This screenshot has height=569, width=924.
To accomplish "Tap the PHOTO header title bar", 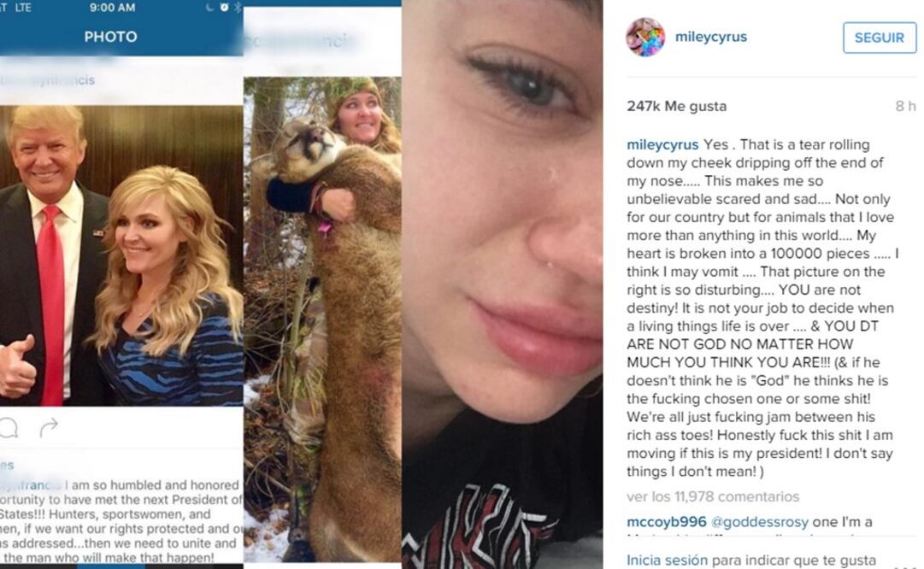I will pos(111,37).
